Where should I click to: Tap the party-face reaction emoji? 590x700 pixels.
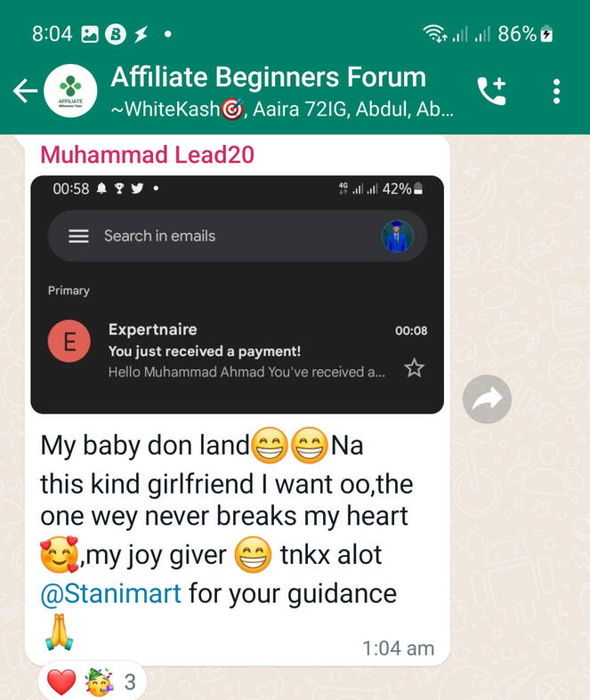(99, 682)
